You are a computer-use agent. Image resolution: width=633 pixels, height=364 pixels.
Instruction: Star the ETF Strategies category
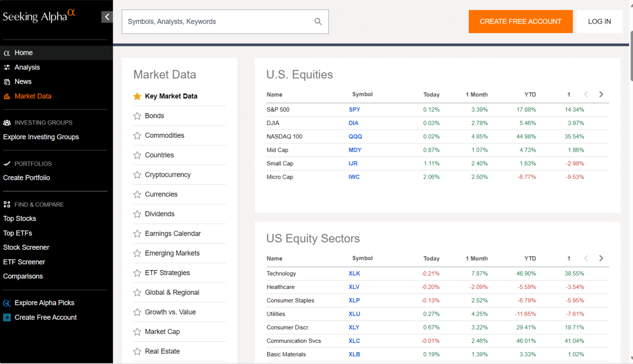(x=137, y=273)
